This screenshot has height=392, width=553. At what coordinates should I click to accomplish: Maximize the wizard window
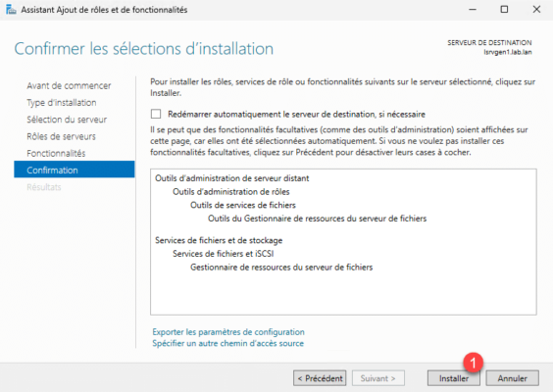pyautogui.click(x=504, y=10)
